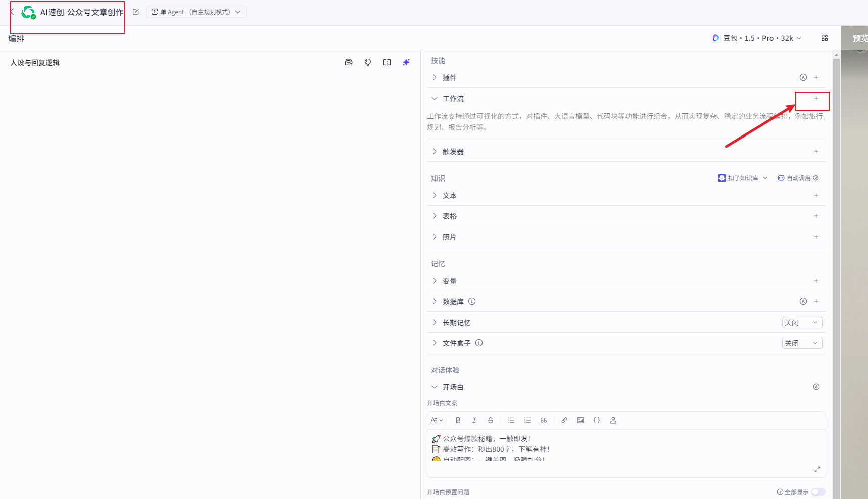Screen dimensions: 868x499
Task: Click the AI速创 bot avatar icon
Action: pyautogui.click(x=28, y=12)
